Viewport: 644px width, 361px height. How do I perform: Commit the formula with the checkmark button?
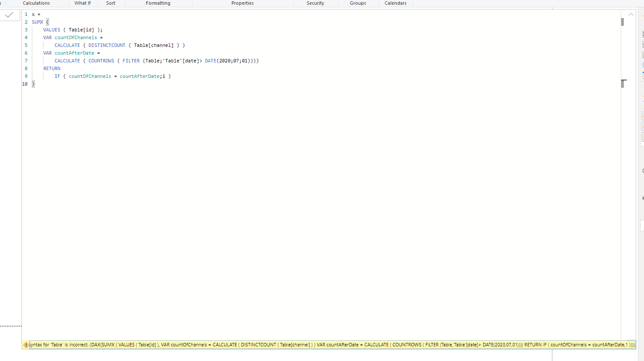coord(9,15)
